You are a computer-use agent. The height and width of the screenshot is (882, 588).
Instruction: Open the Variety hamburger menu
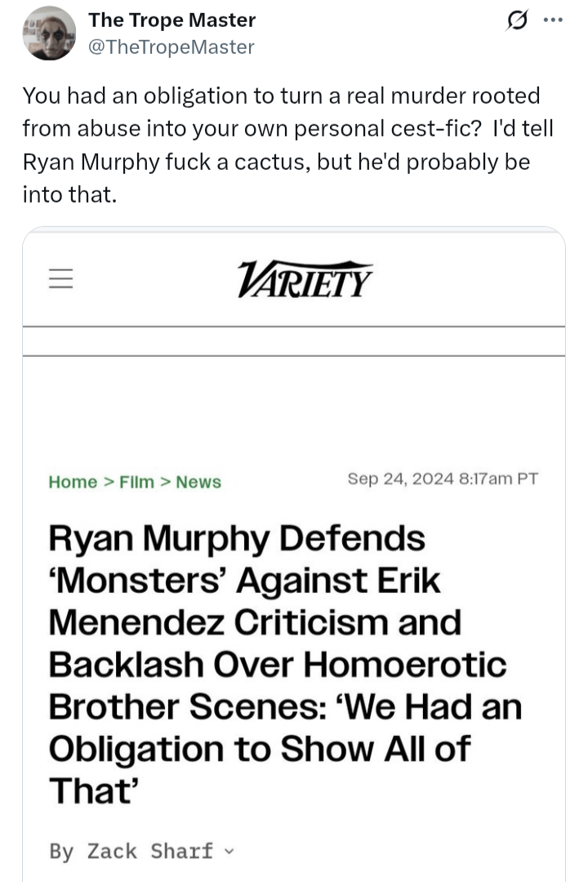coord(60,278)
